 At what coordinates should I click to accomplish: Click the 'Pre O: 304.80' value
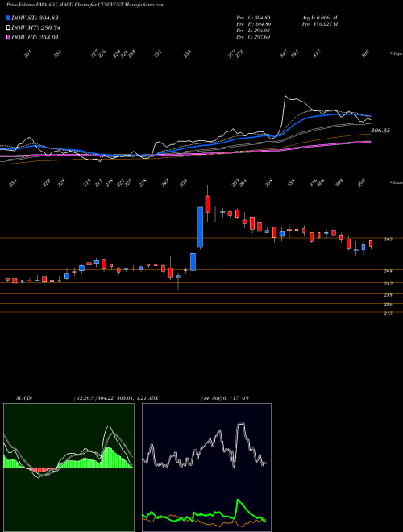coord(253,18)
